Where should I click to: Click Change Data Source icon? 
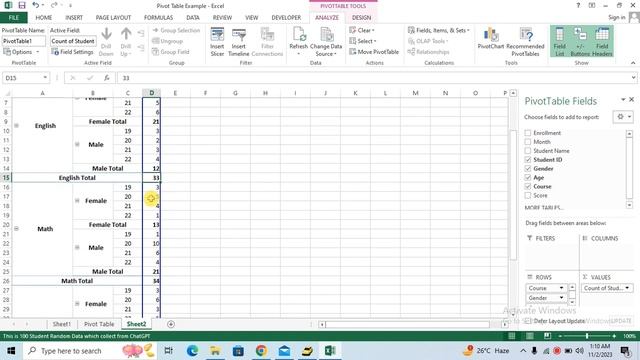326,42
